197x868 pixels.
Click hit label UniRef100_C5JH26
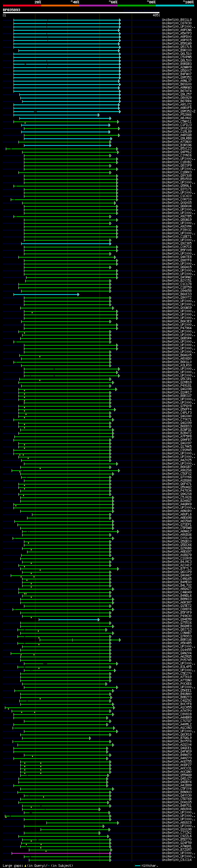coord(177,498)
